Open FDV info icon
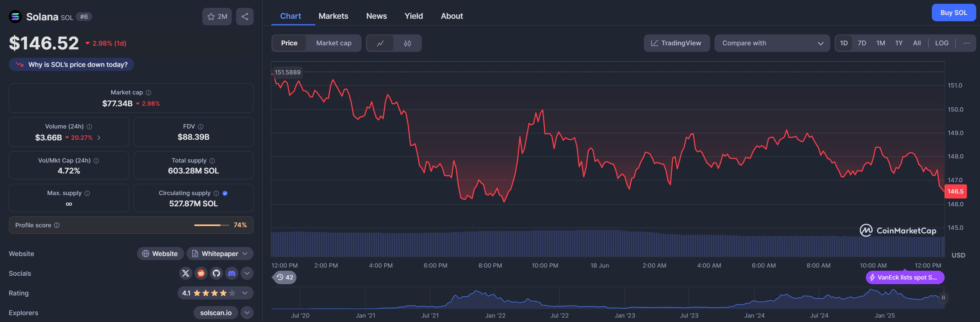 point(200,127)
